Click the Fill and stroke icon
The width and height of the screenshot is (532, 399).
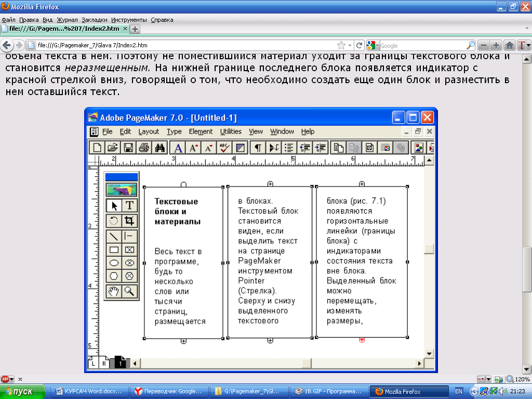click(240, 148)
